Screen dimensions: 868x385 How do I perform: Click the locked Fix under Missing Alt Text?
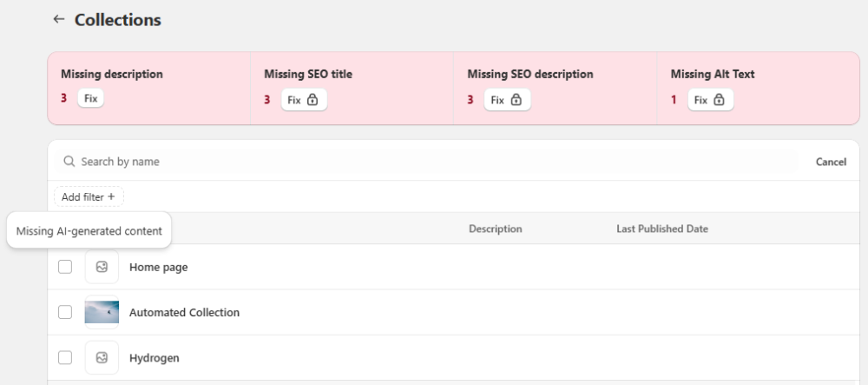pos(710,100)
